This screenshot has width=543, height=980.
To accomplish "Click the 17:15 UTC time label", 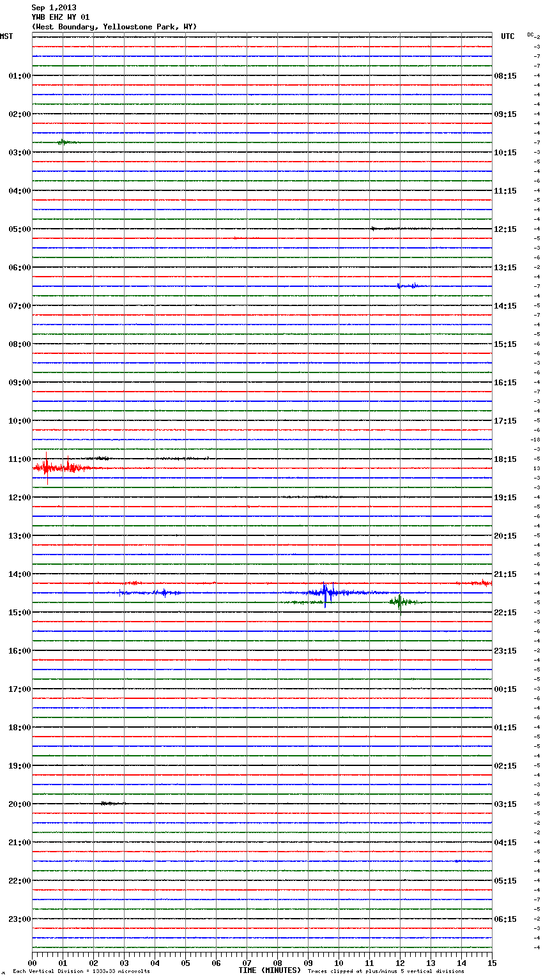I will click(x=505, y=421).
